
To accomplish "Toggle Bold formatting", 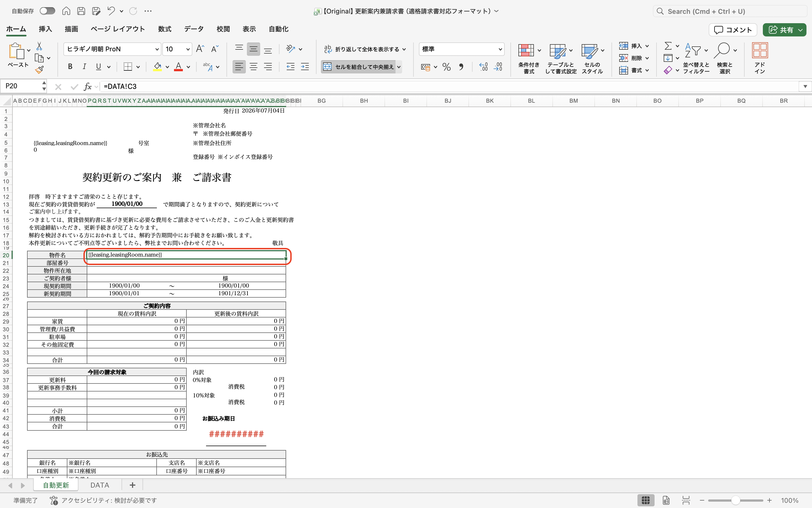I will (70, 67).
